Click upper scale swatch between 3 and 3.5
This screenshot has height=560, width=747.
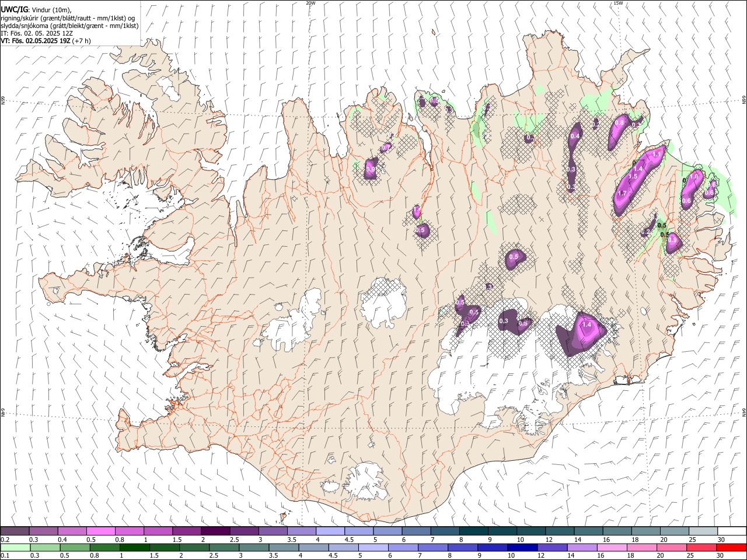pos(273,531)
